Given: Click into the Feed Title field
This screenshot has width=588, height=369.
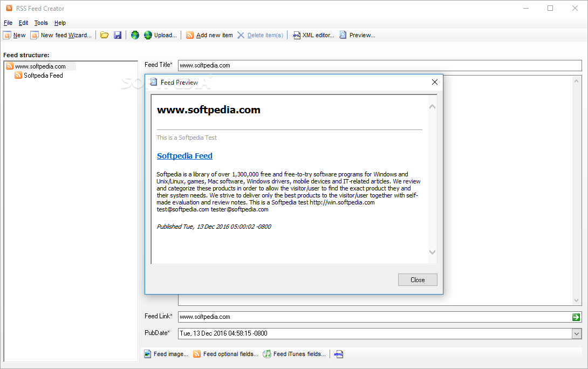Looking at the screenshot, I should pos(380,65).
